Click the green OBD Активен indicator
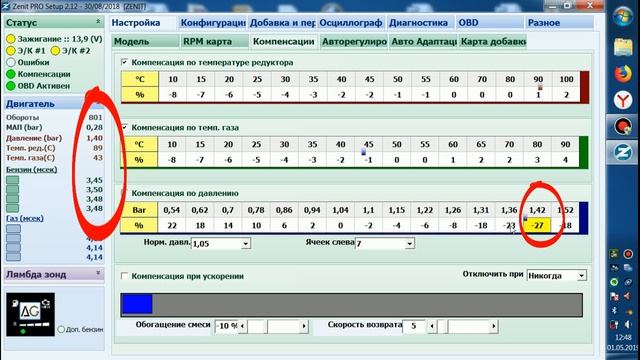This screenshot has height=360, width=640. (11, 86)
